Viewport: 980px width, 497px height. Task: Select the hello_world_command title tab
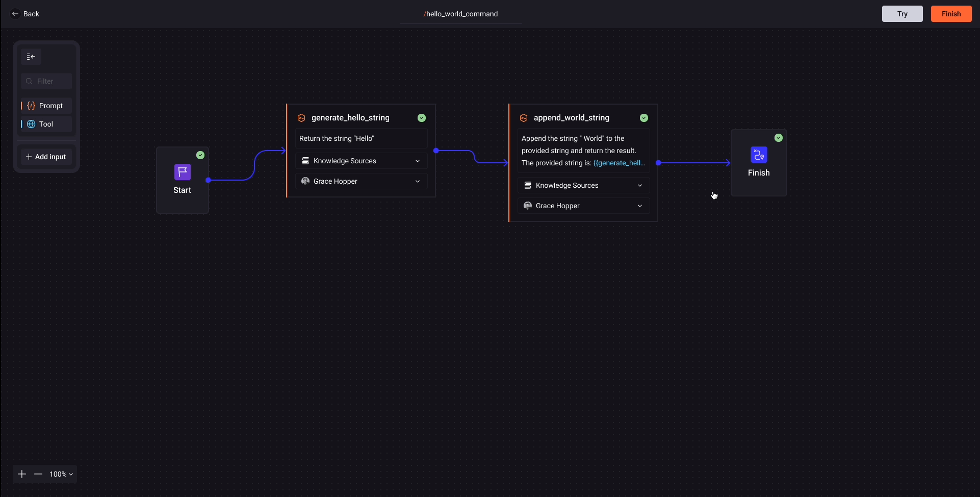(460, 14)
